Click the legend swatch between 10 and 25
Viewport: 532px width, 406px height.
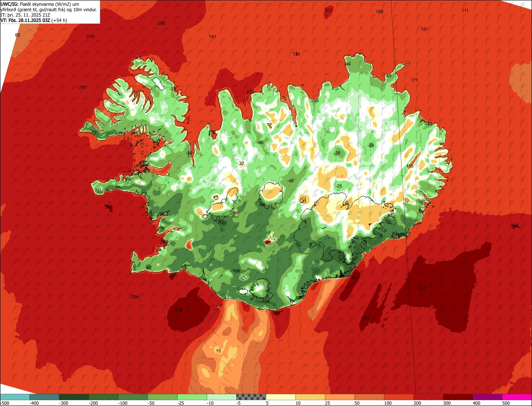pos(310,397)
